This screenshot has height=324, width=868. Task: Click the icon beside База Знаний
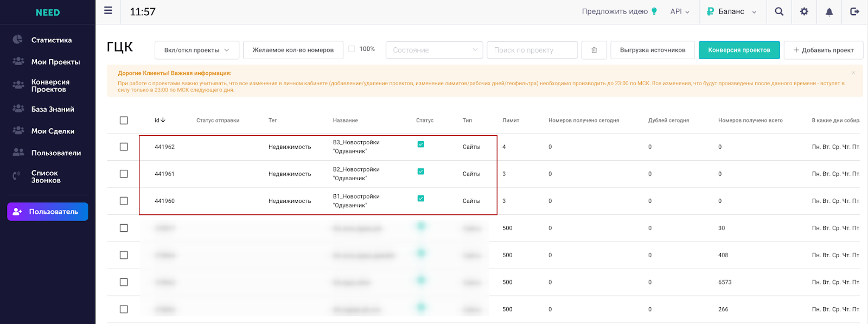(18, 109)
